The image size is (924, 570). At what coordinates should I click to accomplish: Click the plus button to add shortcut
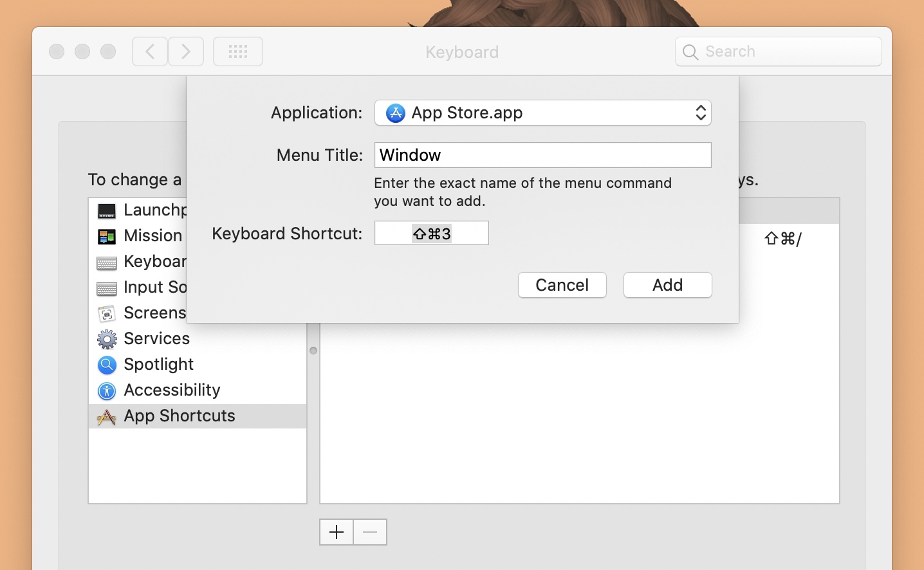pyautogui.click(x=337, y=532)
